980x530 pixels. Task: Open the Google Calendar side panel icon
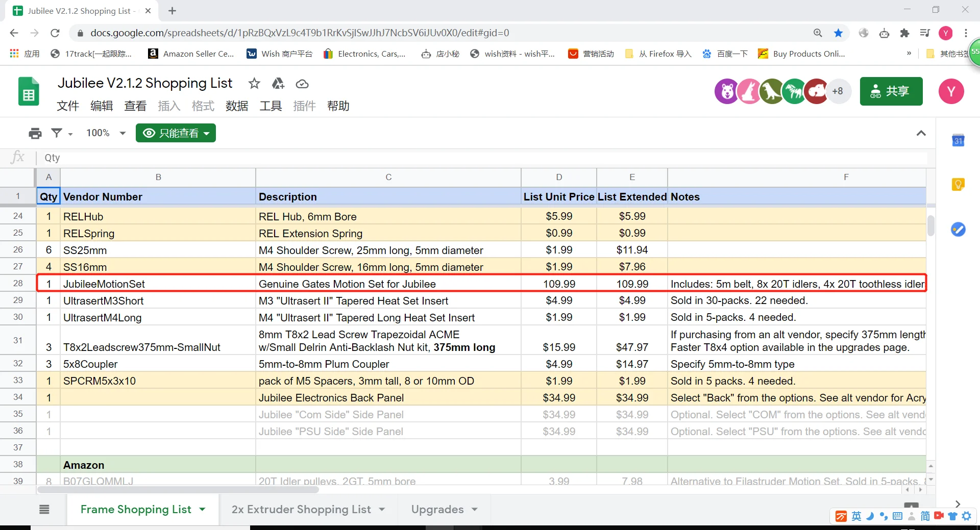pyautogui.click(x=958, y=140)
